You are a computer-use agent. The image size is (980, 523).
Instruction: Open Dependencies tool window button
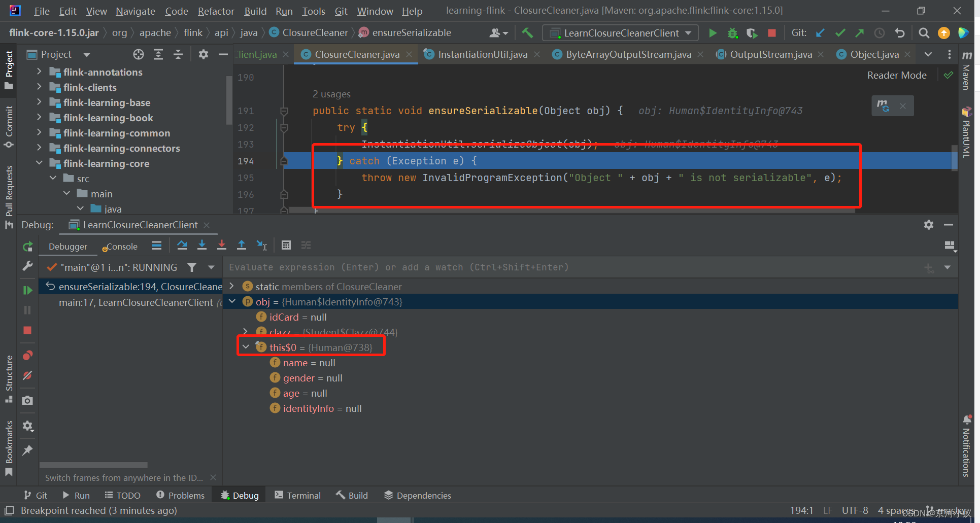[x=418, y=495]
